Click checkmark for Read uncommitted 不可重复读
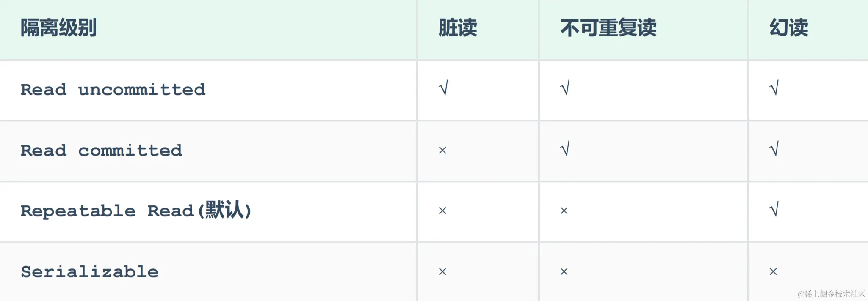The width and height of the screenshot is (868, 301). pos(564,88)
